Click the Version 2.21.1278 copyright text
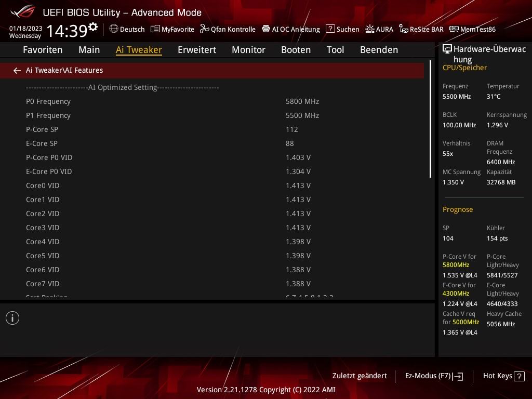The height and width of the screenshot is (399, 532). click(x=266, y=390)
